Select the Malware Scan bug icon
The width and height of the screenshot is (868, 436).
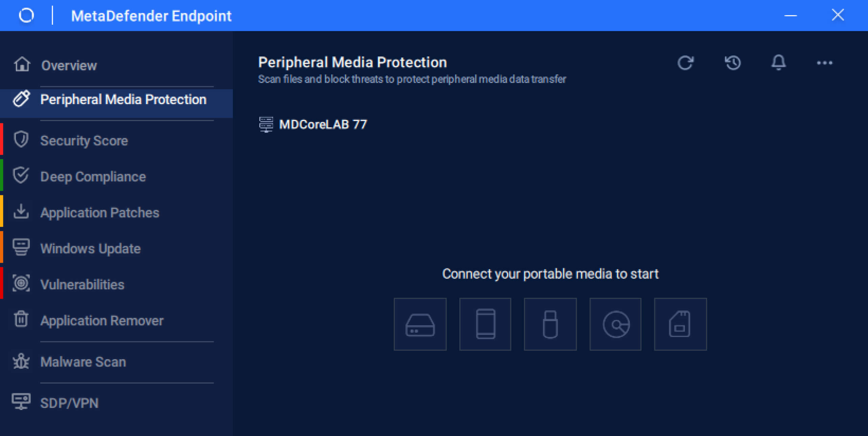pyautogui.click(x=21, y=361)
